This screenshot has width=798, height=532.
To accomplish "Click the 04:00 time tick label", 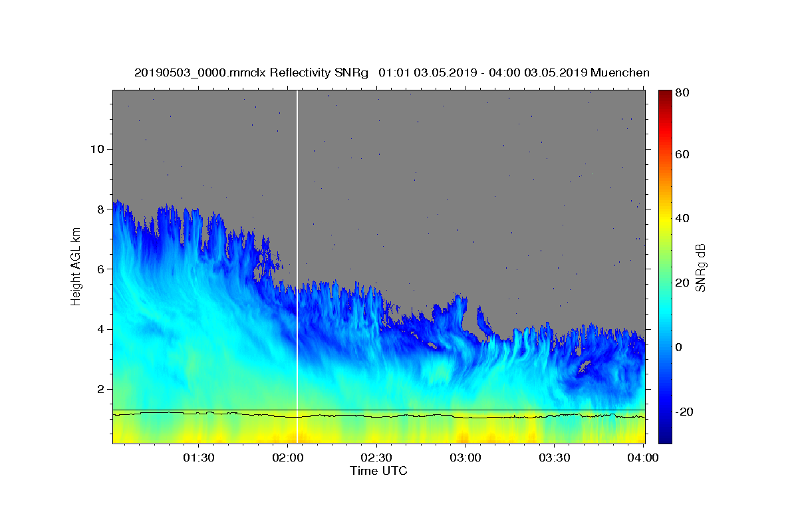I will coord(643,458).
